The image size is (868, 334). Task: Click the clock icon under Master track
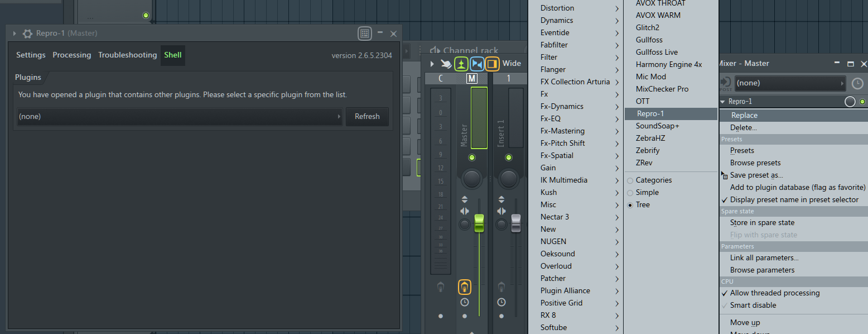click(465, 302)
